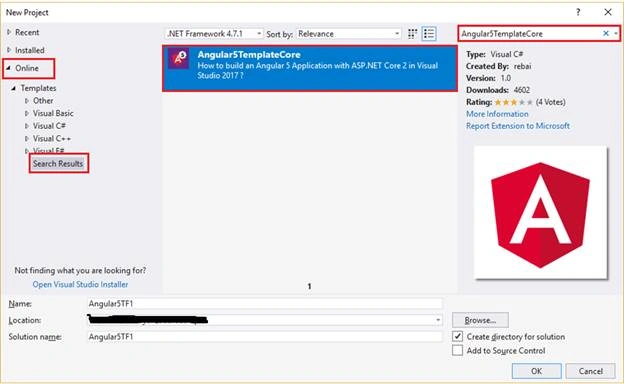Screen dimensions: 624x384
Task: Open the search box dropdown arrow
Action: pyautogui.click(x=616, y=34)
